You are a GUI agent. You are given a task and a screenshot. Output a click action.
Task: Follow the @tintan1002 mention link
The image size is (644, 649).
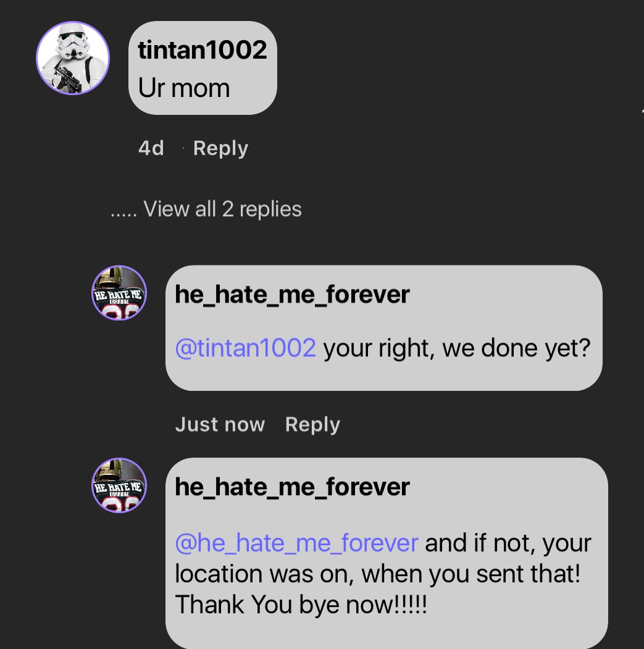pos(245,349)
